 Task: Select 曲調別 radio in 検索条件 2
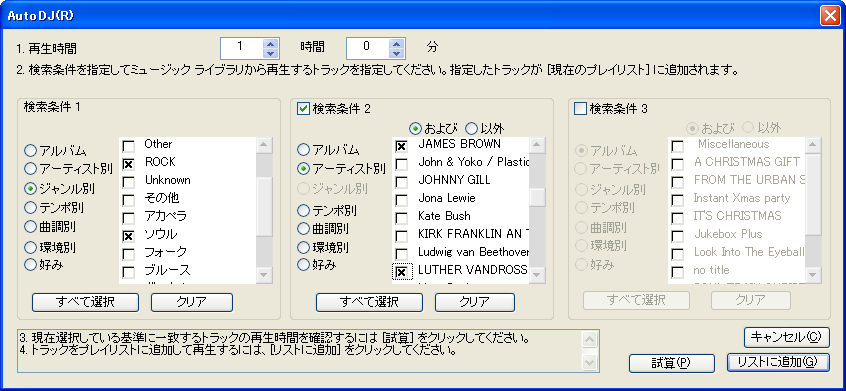(x=304, y=228)
